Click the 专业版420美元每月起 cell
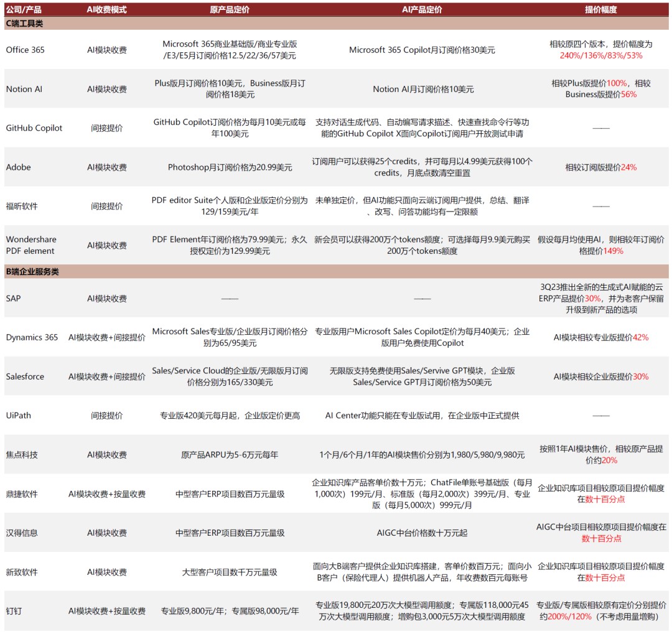This screenshot has width=672, height=634. [230, 416]
